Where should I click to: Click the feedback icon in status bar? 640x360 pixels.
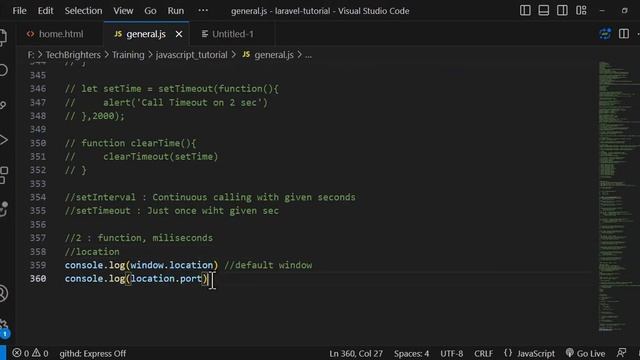point(622,353)
